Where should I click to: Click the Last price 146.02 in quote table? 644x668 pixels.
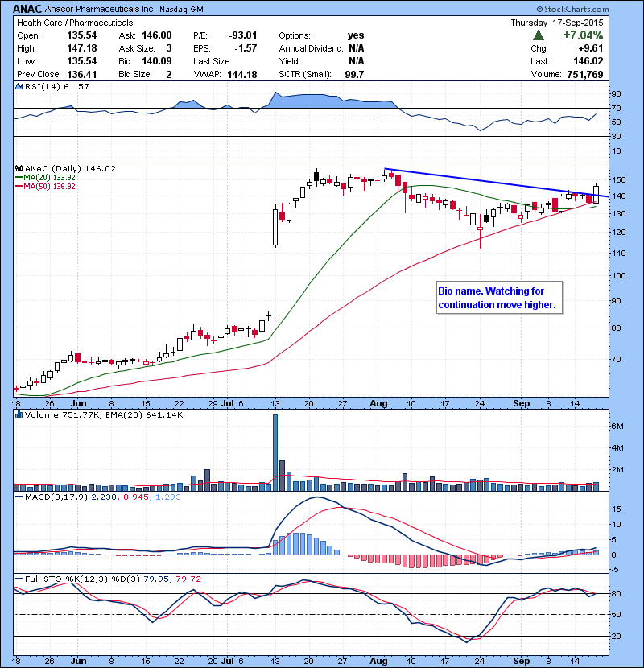[x=588, y=61]
